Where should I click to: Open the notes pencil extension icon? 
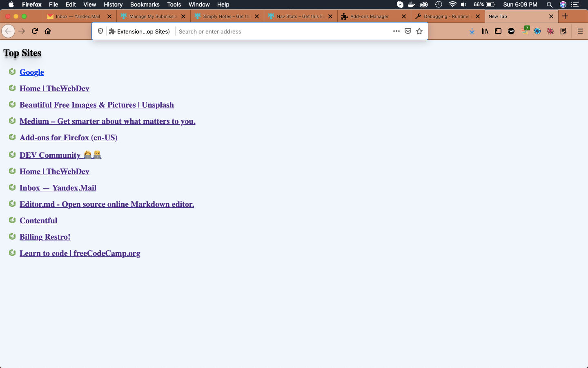click(563, 31)
